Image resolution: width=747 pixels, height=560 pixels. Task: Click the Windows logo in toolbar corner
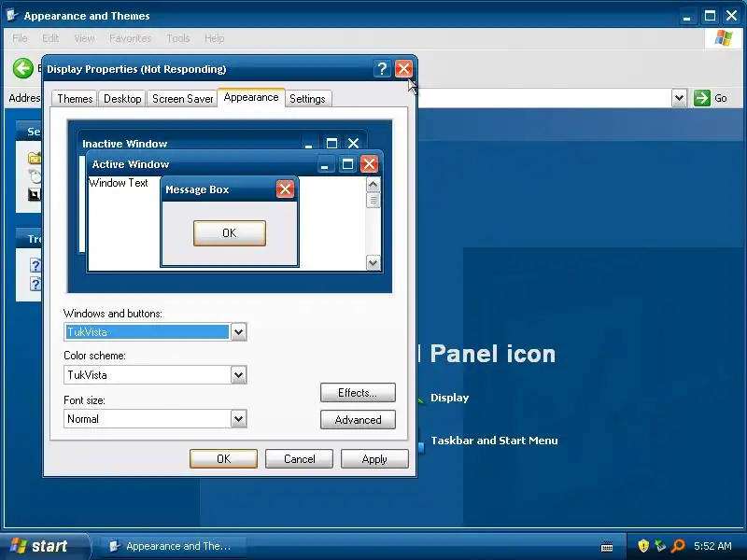(x=724, y=38)
